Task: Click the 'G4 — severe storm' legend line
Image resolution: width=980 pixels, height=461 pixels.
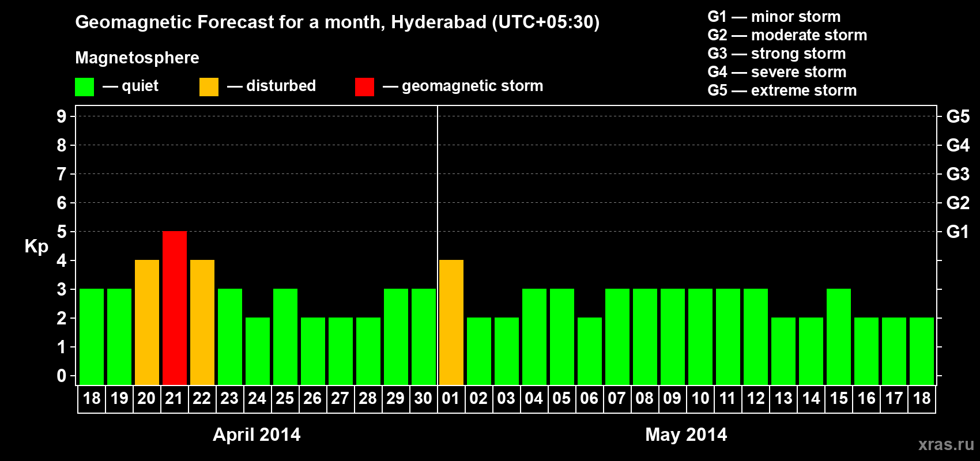Action: pos(777,72)
